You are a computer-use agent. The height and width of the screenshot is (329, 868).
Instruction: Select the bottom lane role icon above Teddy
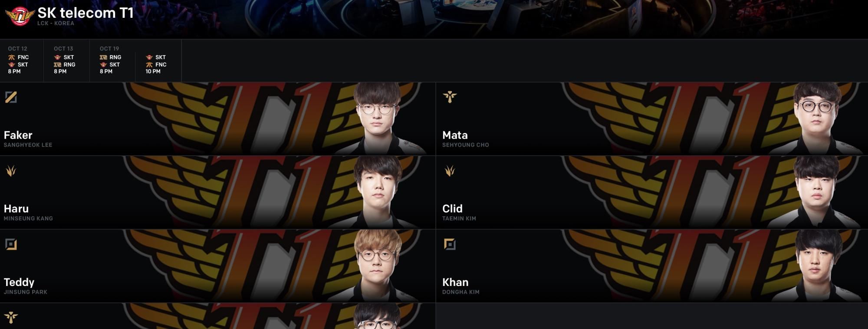tap(11, 244)
